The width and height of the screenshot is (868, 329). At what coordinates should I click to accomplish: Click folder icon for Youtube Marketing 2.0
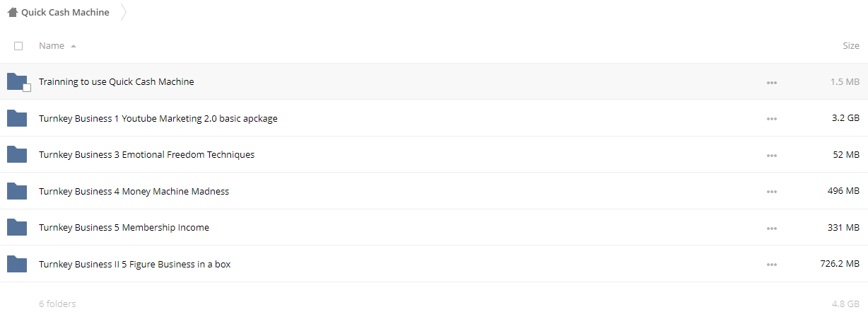pyautogui.click(x=17, y=118)
